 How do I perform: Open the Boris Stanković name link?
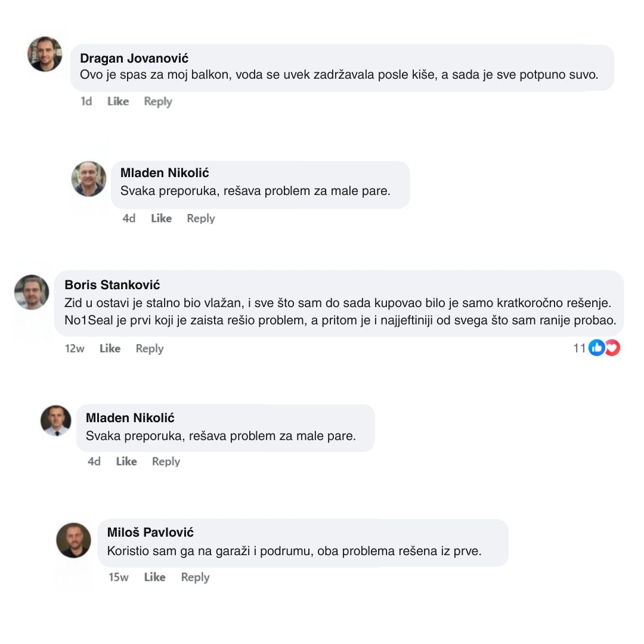click(112, 284)
